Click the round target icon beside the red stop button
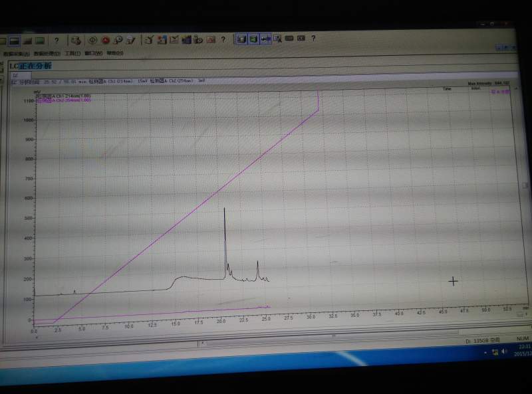532x394 pixels. (x=92, y=41)
